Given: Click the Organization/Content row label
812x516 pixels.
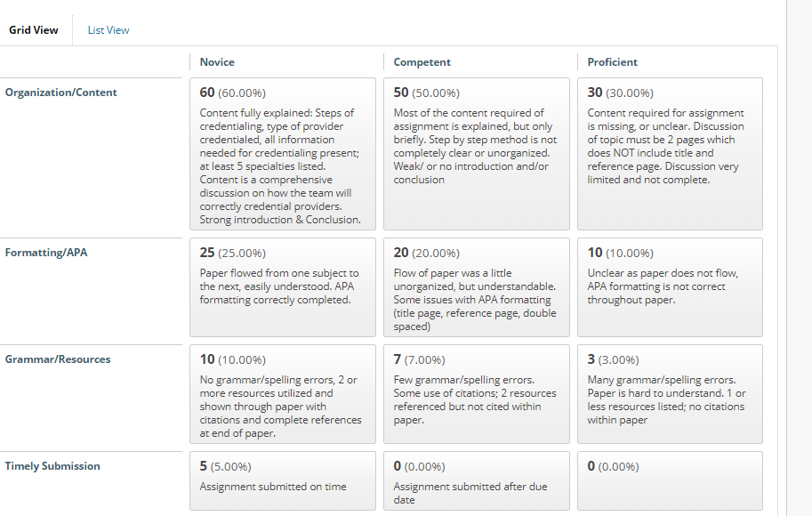Looking at the screenshot, I should [61, 93].
